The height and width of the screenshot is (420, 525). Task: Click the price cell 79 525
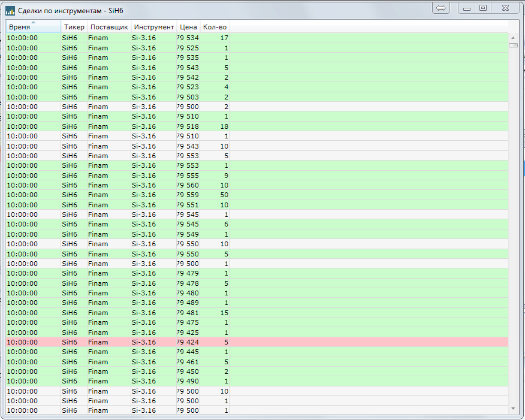point(188,48)
